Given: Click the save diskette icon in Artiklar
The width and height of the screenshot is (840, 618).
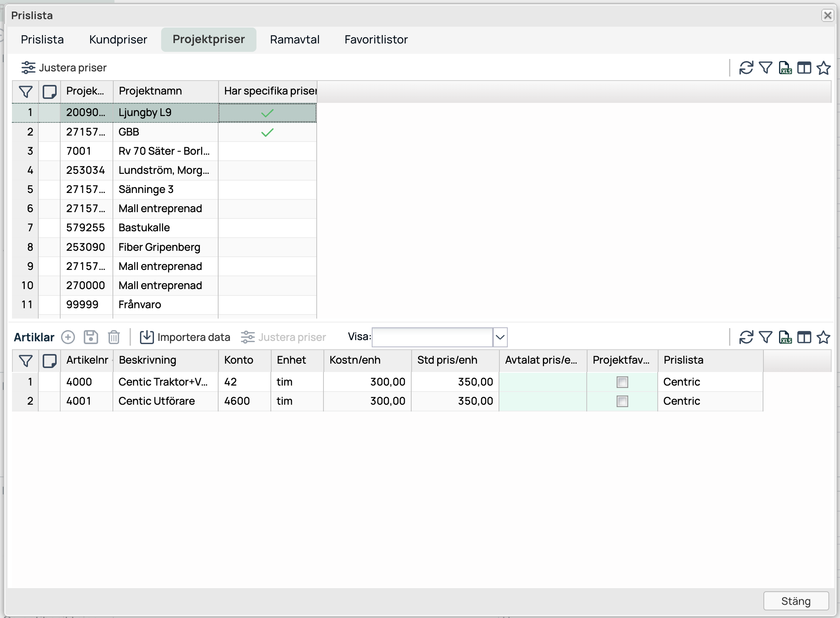Looking at the screenshot, I should 91,337.
